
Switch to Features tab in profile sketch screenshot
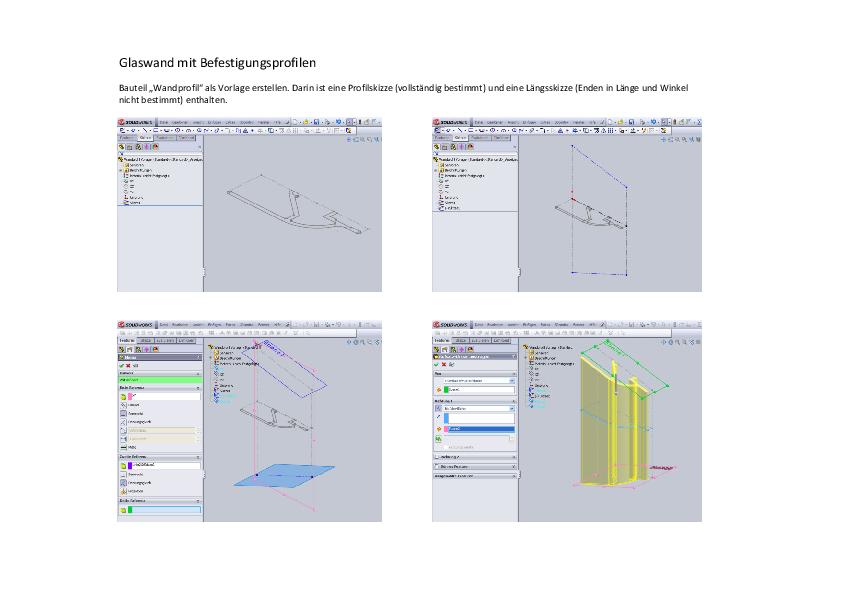[x=126, y=137]
